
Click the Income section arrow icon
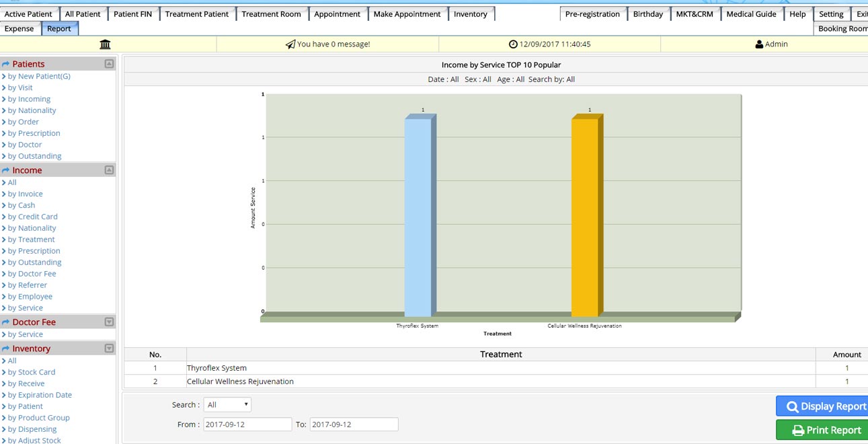pyautogui.click(x=6, y=170)
